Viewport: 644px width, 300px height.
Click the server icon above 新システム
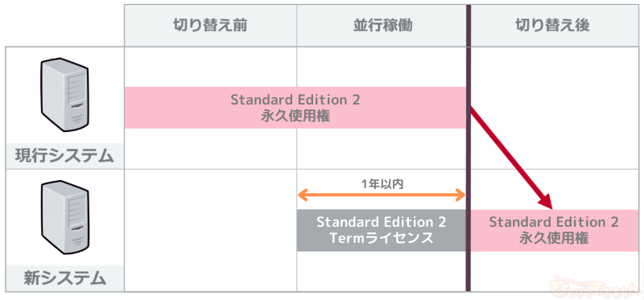pos(65,217)
